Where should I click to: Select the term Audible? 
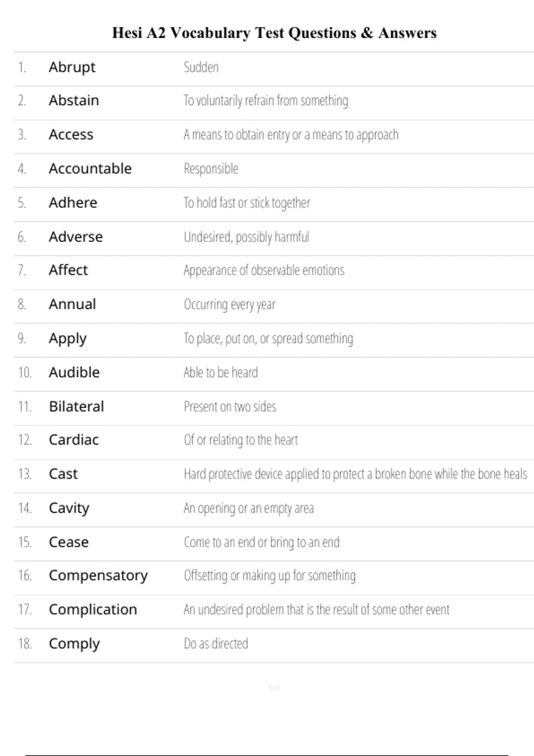click(74, 372)
